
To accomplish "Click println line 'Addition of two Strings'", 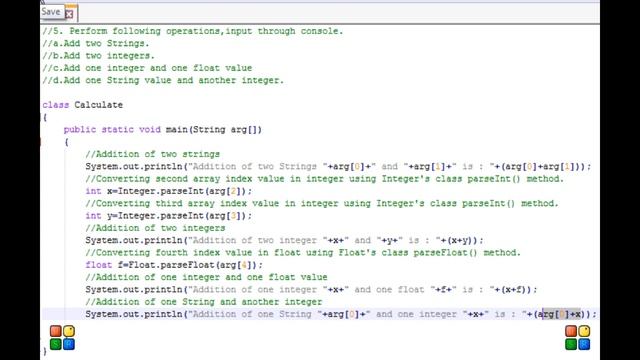I will click(338, 167).
